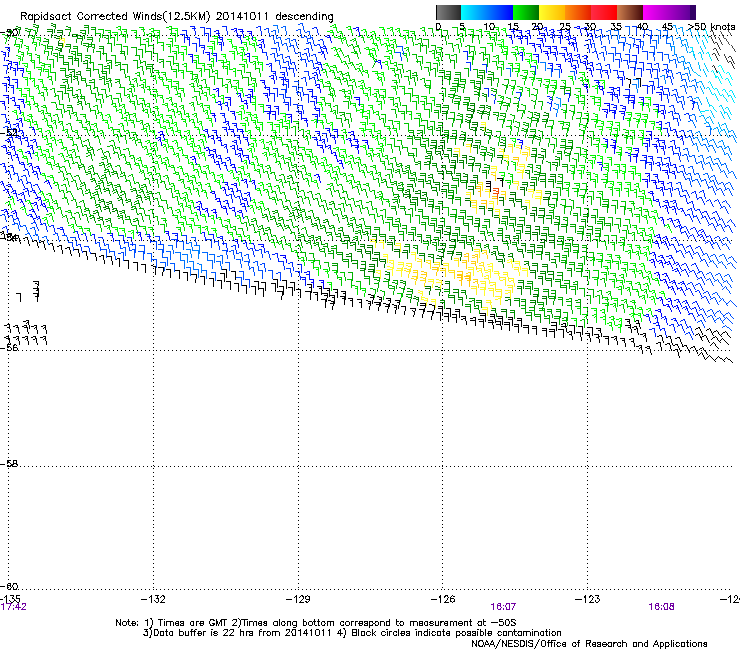Image resolution: width=740 pixels, height=650 pixels.
Task: Click the -132 longitude axis label
Action: pos(153,599)
